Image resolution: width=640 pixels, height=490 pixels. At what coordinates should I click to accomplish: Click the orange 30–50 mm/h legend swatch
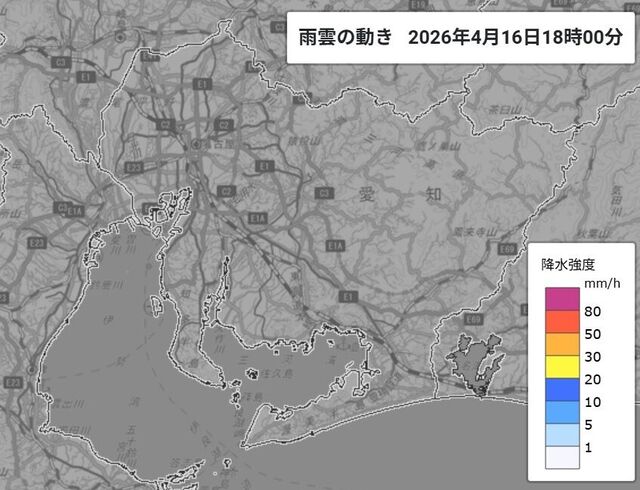click(562, 344)
